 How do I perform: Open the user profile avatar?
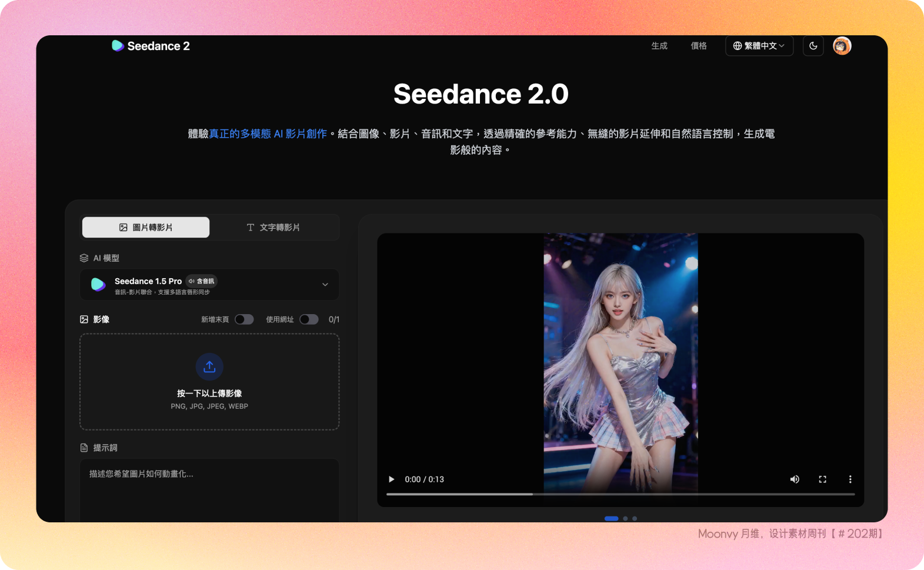click(842, 46)
